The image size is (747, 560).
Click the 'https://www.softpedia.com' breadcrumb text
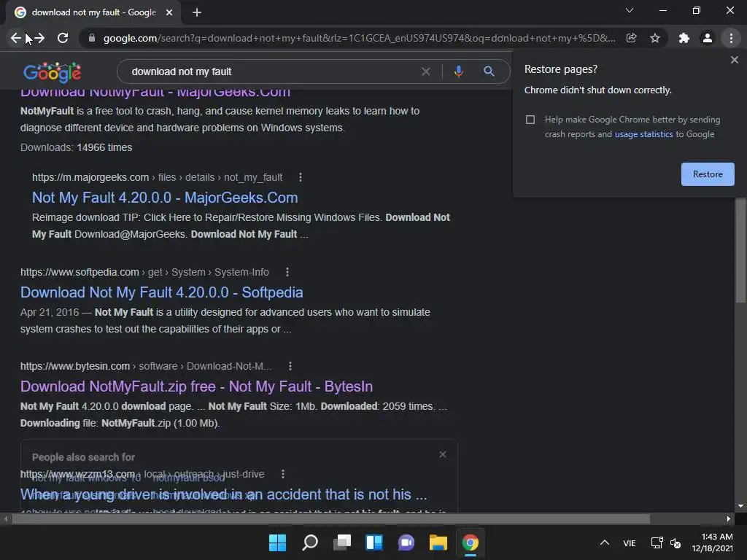click(80, 273)
